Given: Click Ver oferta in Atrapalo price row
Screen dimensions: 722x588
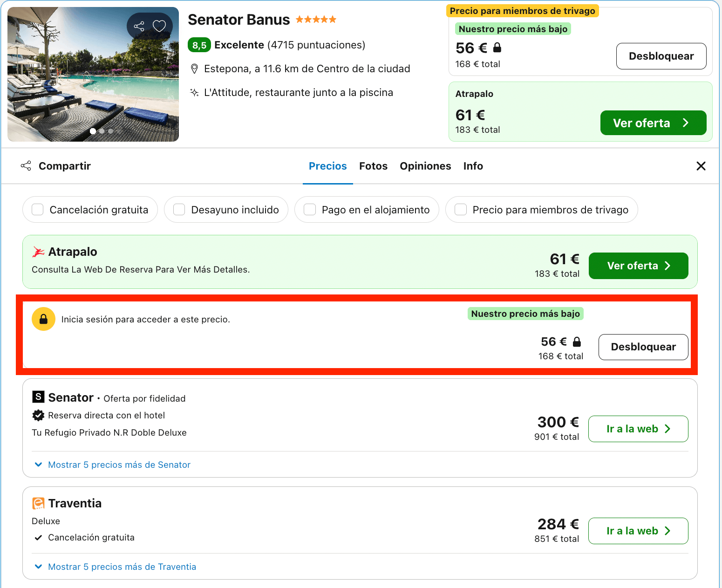Looking at the screenshot, I should pyautogui.click(x=638, y=266).
